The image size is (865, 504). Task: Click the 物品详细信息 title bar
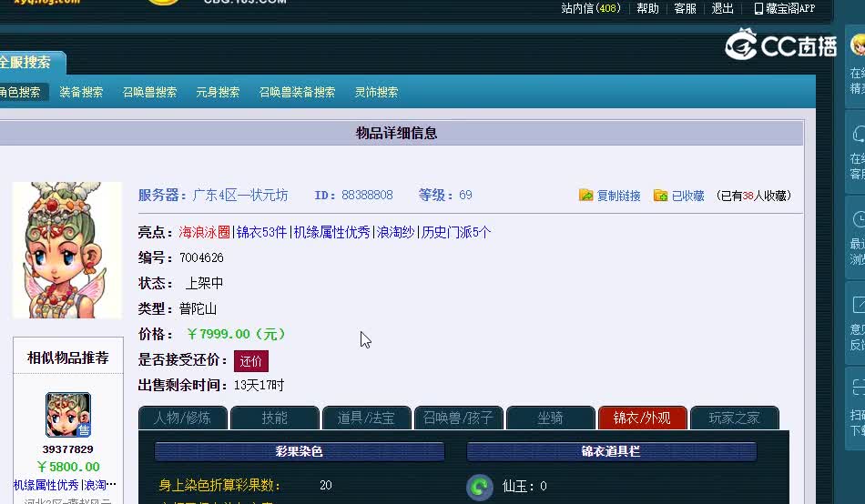(401, 133)
